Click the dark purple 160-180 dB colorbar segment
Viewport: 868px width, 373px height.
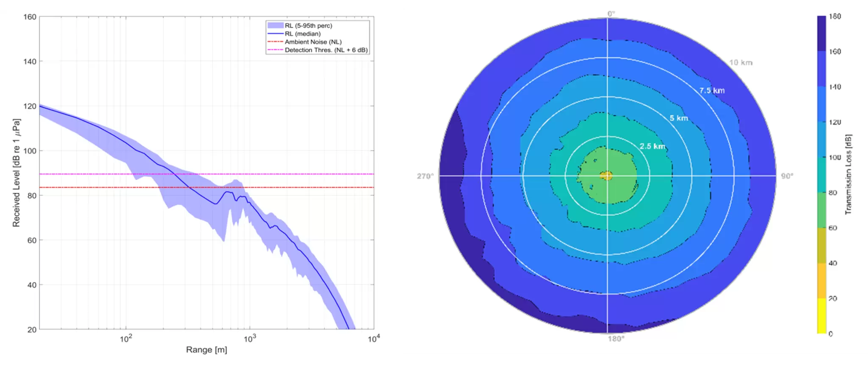click(821, 33)
